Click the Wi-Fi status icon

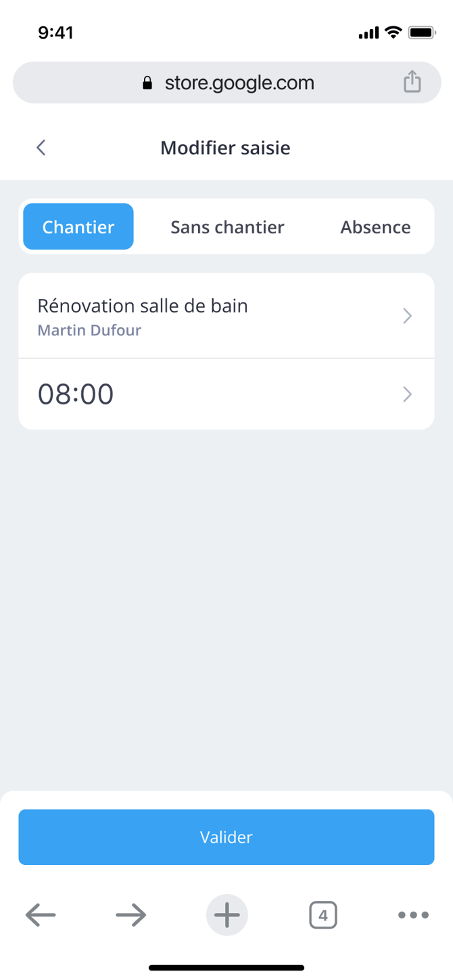(393, 32)
